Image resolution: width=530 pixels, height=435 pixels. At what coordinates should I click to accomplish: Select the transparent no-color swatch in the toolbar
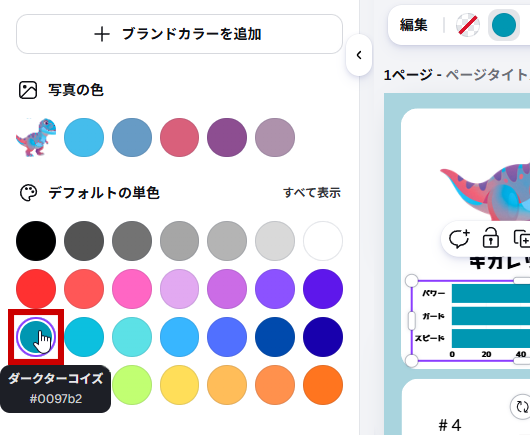click(468, 25)
